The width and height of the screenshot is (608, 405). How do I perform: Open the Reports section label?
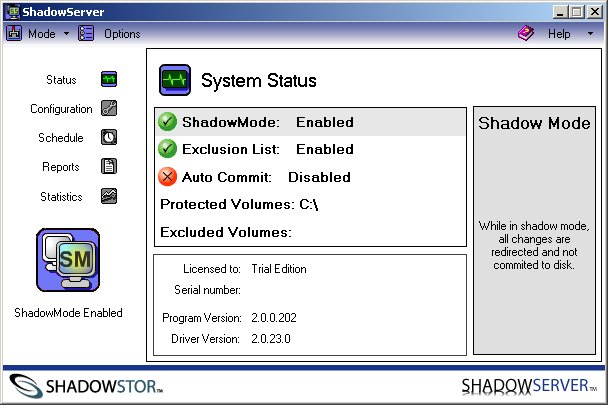pos(61,167)
